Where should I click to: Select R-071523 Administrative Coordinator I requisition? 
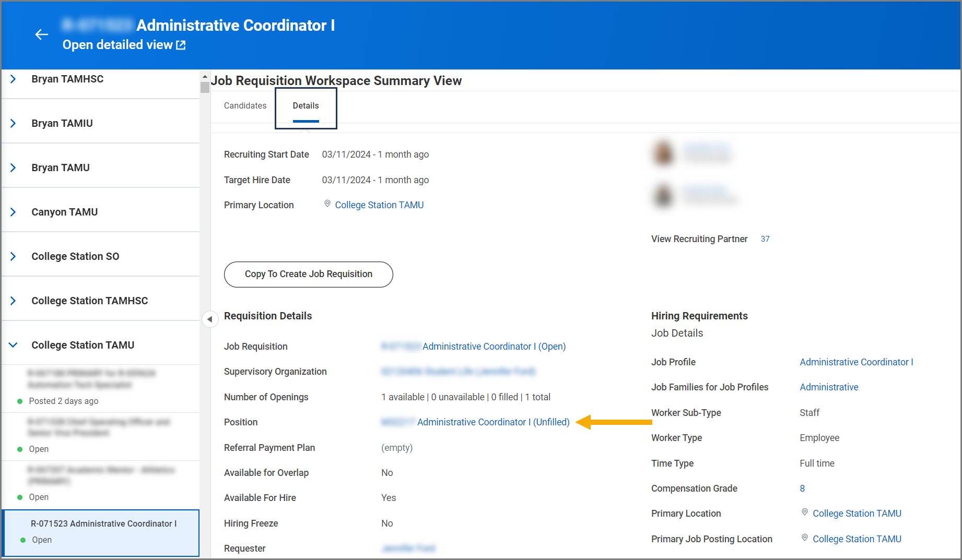[101, 533]
